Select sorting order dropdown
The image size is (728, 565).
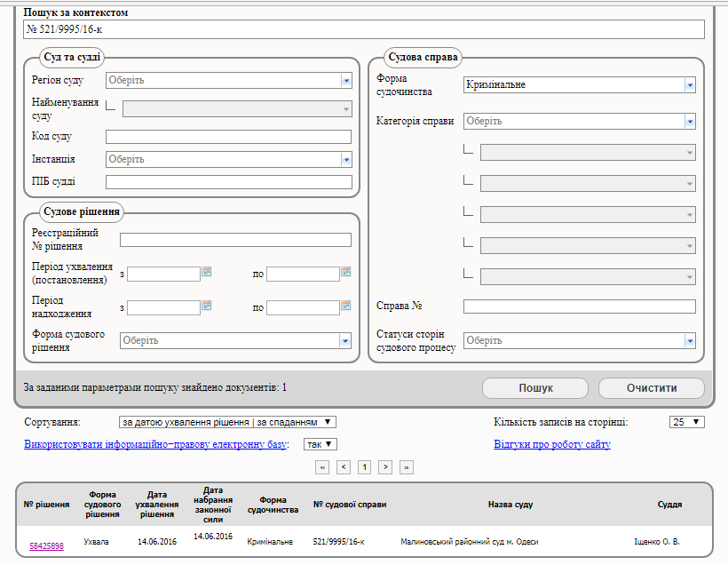(x=227, y=422)
